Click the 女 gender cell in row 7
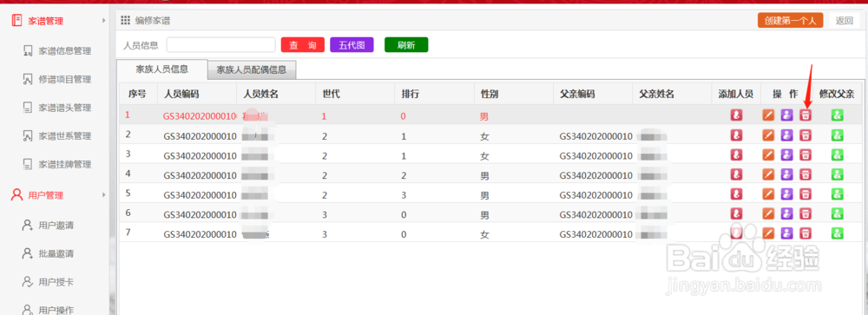868x315 pixels. (484, 234)
